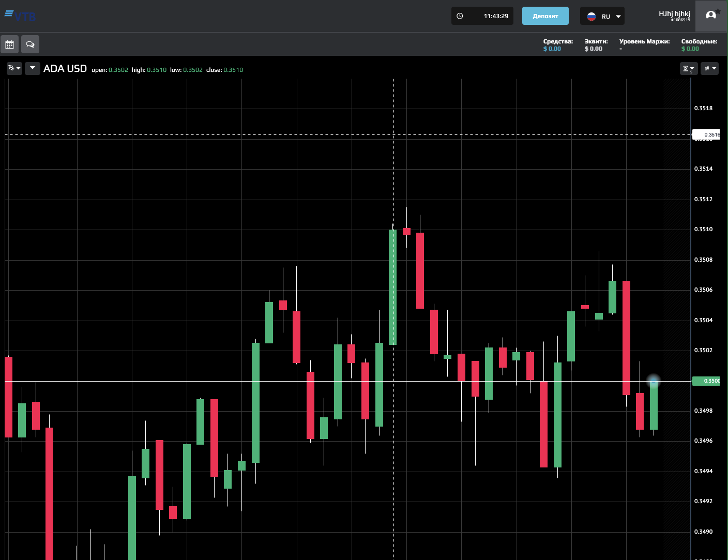Click the current price marker 0.3500
Viewport: 728px width, 560px height.
(x=706, y=381)
